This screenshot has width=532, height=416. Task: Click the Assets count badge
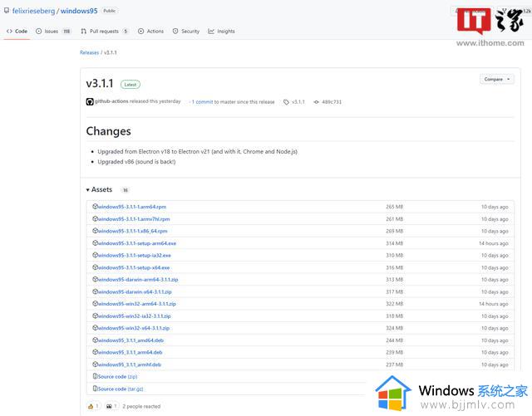point(126,190)
